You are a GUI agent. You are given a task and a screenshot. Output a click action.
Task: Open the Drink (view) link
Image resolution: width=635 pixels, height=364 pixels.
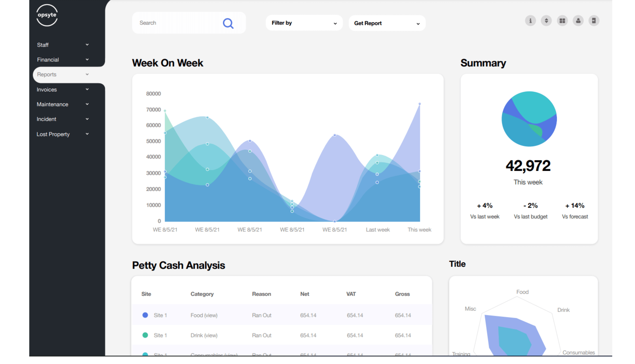(204, 335)
